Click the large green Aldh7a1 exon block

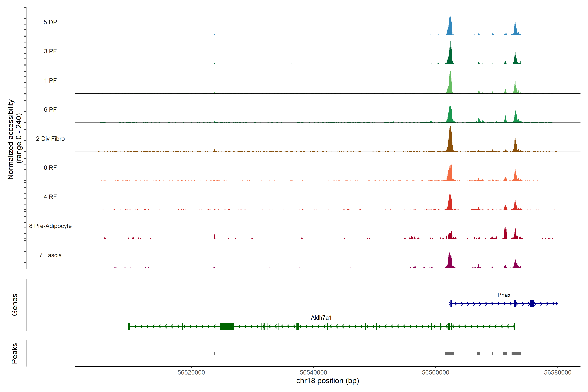pyautogui.click(x=227, y=326)
